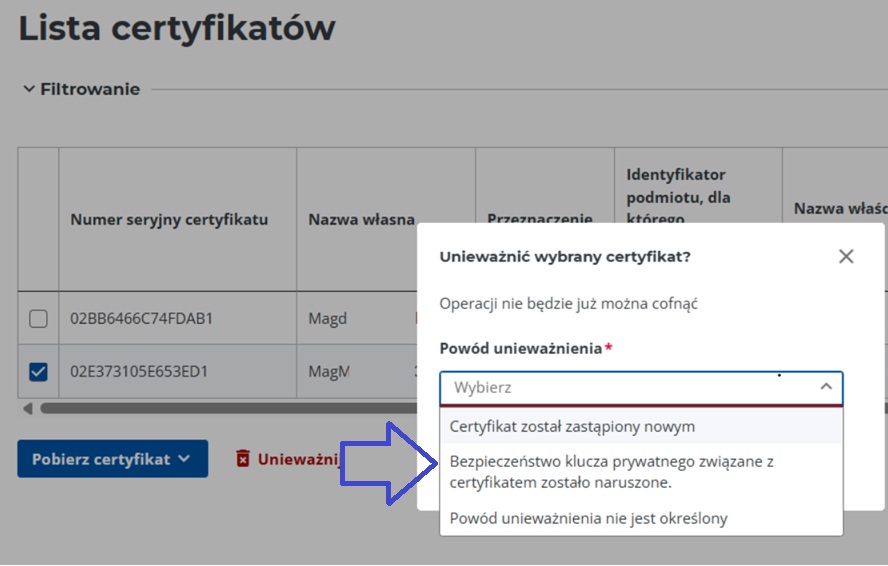888x566 pixels.
Task: Choose "Bezpieczeństwo klucza prywatnego" naruszone option
Action: tap(612, 472)
